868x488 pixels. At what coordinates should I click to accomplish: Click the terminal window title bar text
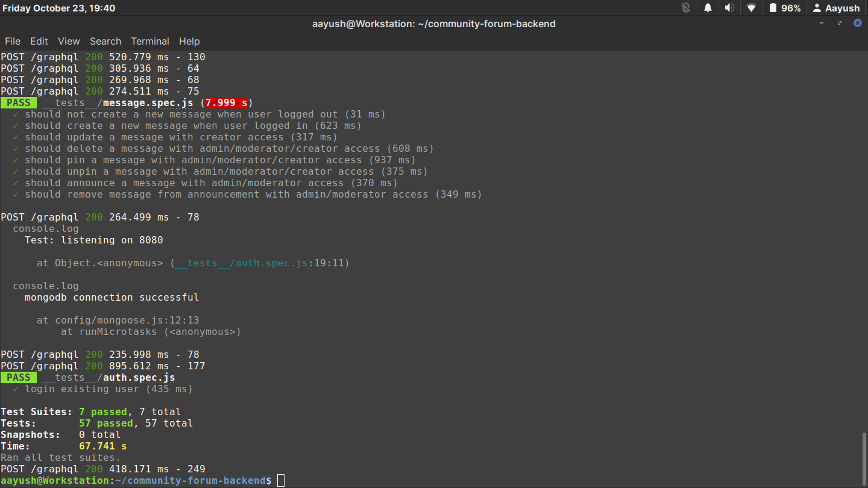coord(433,24)
